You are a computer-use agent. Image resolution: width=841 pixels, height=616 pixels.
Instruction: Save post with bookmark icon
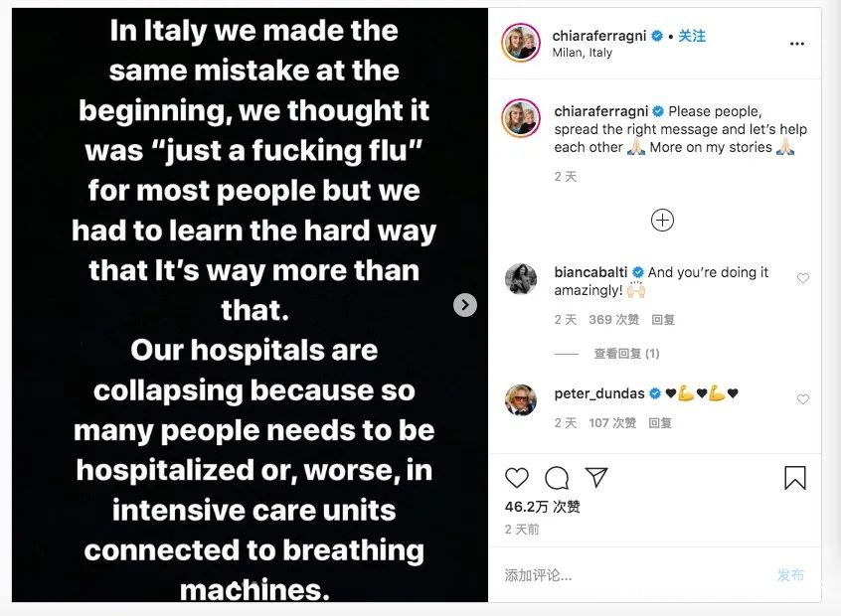(795, 478)
